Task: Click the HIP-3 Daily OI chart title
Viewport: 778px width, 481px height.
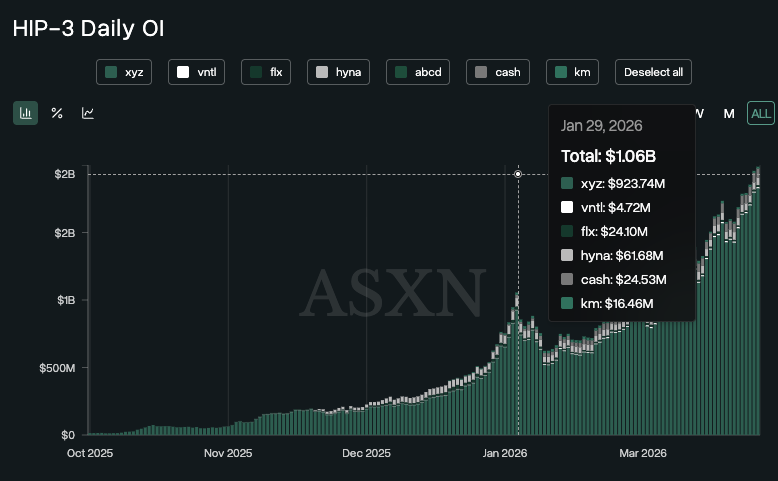Action: [88, 28]
